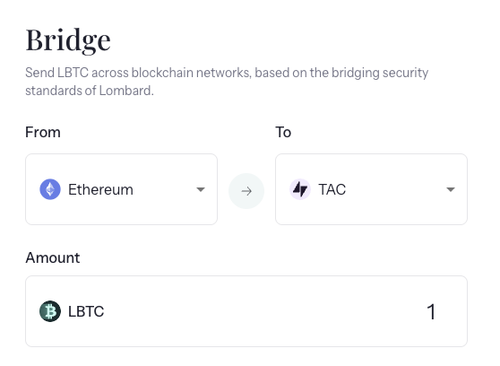Click the Amount label

[53, 258]
